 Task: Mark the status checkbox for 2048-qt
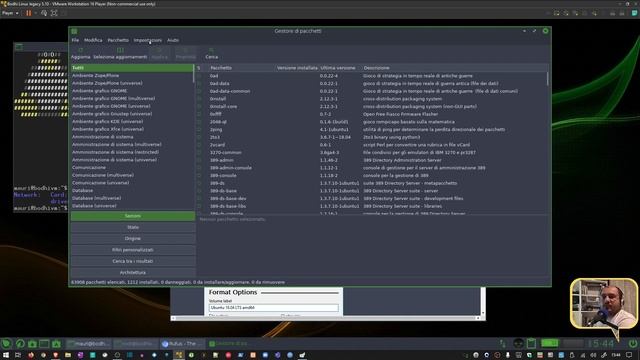click(199, 122)
